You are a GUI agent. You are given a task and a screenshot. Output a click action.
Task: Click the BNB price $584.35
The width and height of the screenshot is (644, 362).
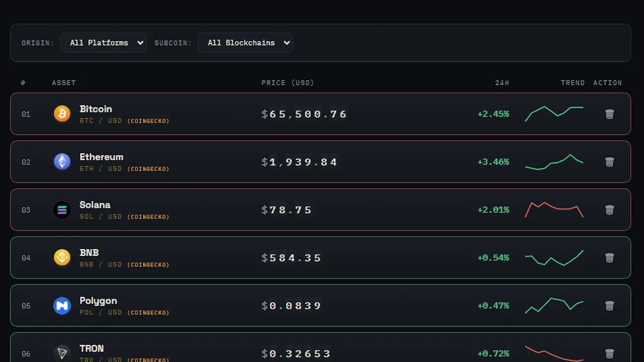coord(292,258)
